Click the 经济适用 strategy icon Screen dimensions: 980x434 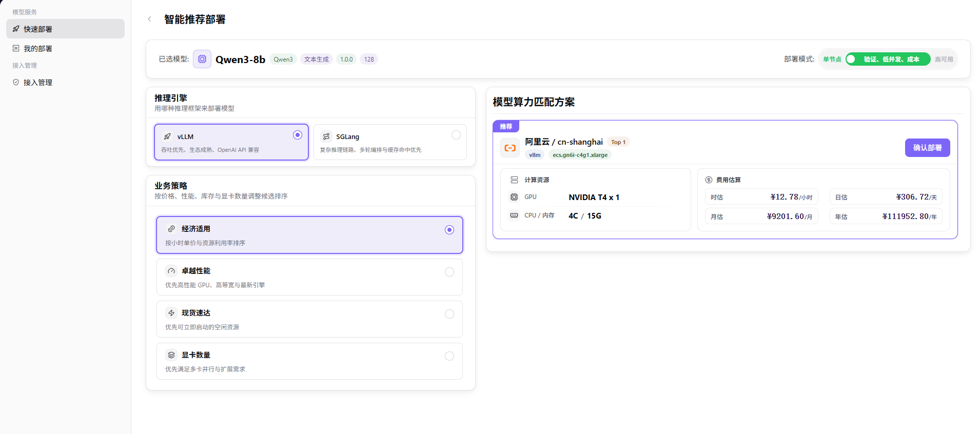point(171,229)
